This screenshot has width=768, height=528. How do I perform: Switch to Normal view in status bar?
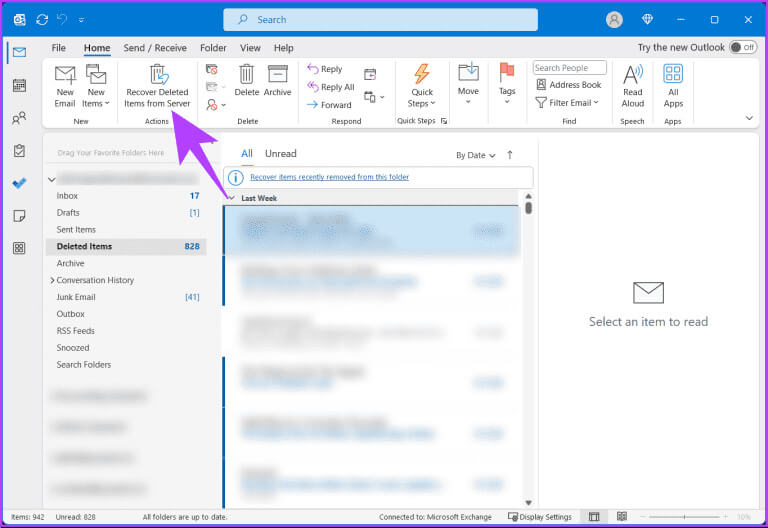click(594, 517)
